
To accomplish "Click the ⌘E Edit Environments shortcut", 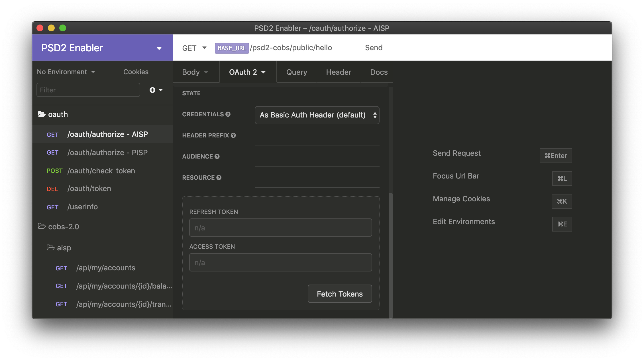I will (x=562, y=224).
